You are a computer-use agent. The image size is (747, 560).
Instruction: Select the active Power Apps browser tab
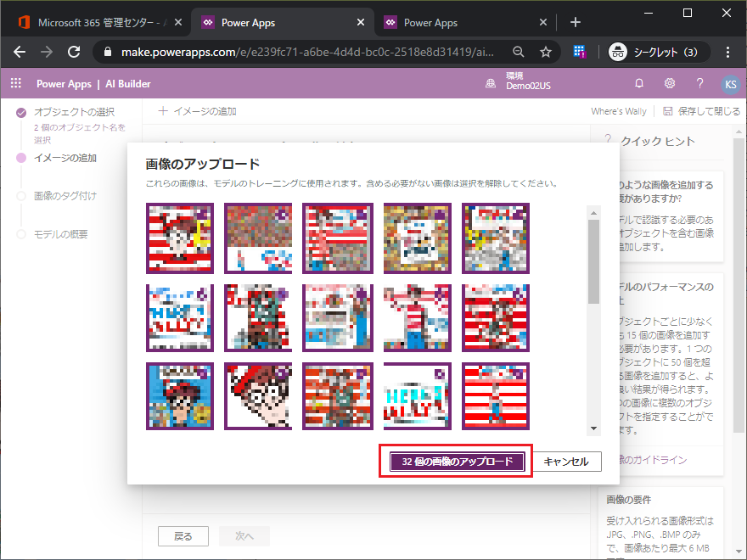(x=284, y=22)
